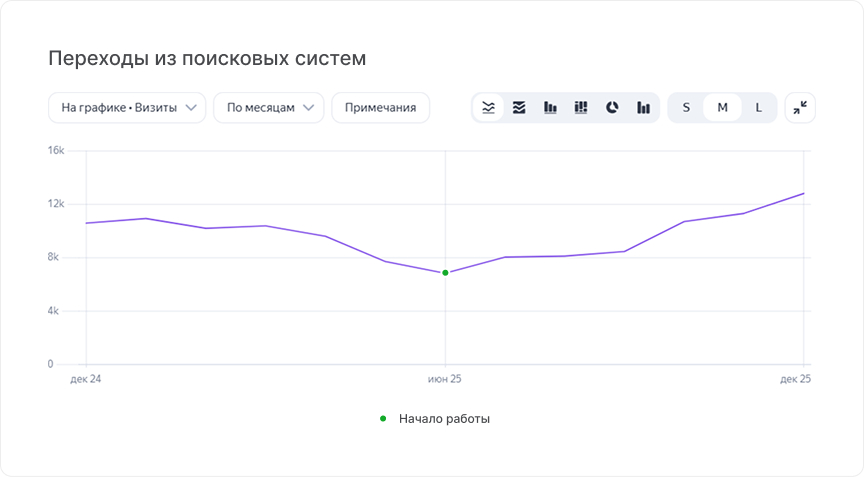The height and width of the screenshot is (477, 864).
Task: Click the green marker point on the graph
Action: click(445, 273)
